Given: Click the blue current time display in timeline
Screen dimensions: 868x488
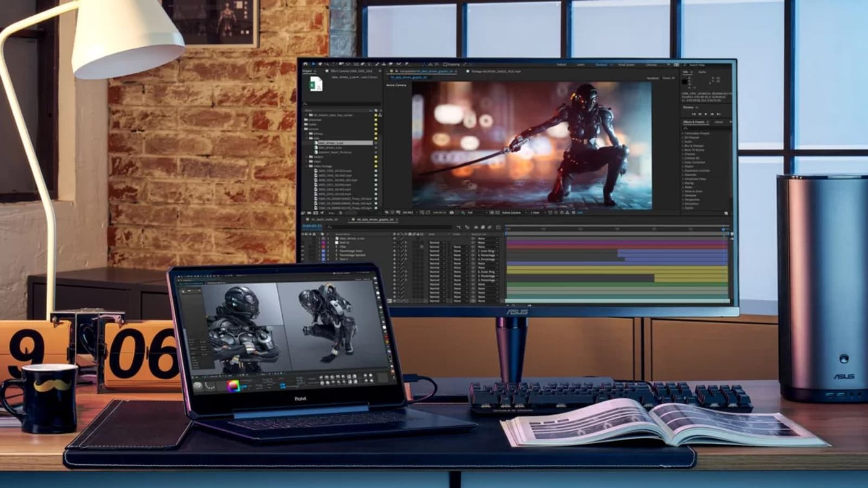Looking at the screenshot, I should [x=312, y=226].
